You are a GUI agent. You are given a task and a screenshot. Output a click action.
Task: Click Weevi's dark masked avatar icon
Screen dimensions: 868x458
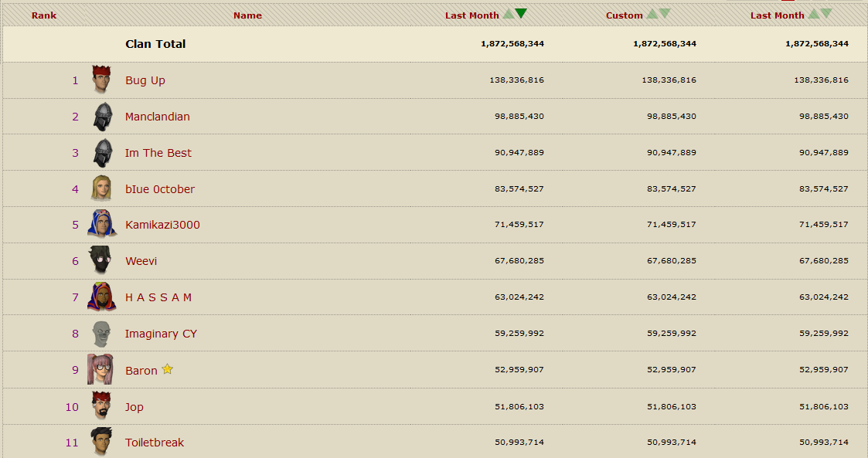pos(101,260)
